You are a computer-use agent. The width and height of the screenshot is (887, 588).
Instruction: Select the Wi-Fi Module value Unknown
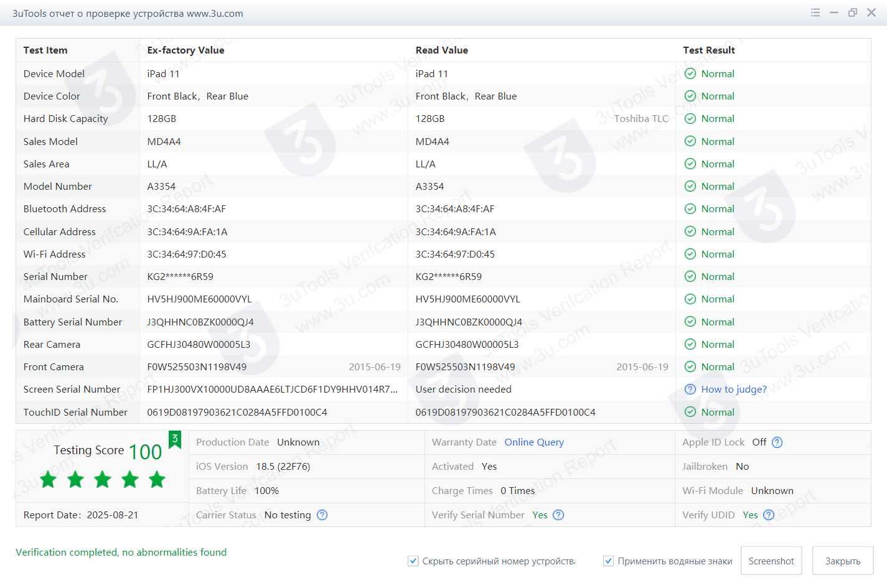click(772, 491)
